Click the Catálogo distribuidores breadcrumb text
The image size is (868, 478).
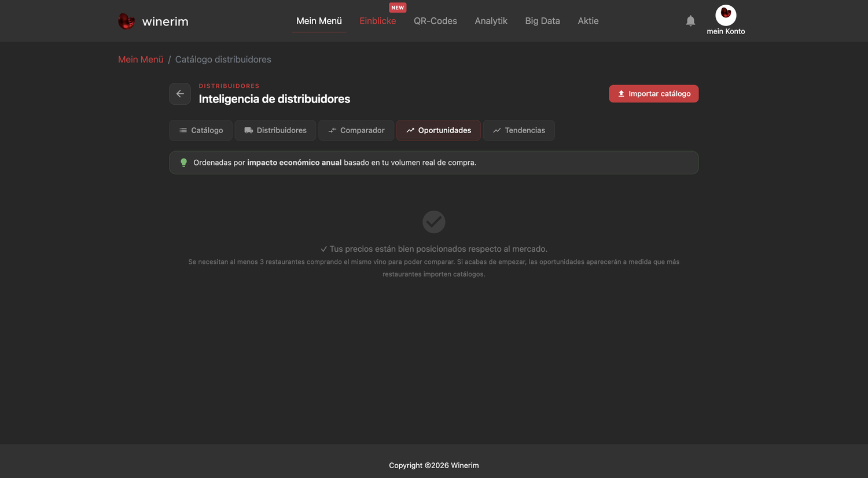pos(223,60)
